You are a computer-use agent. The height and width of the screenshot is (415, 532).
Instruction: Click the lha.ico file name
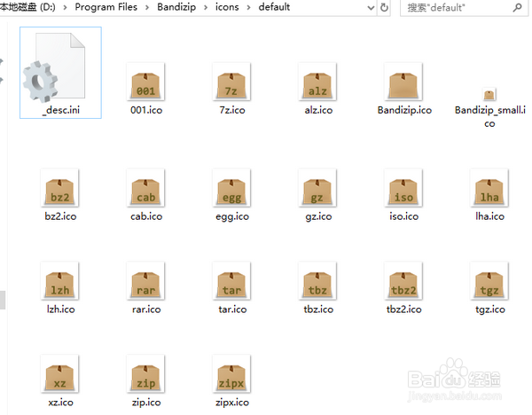(x=489, y=216)
